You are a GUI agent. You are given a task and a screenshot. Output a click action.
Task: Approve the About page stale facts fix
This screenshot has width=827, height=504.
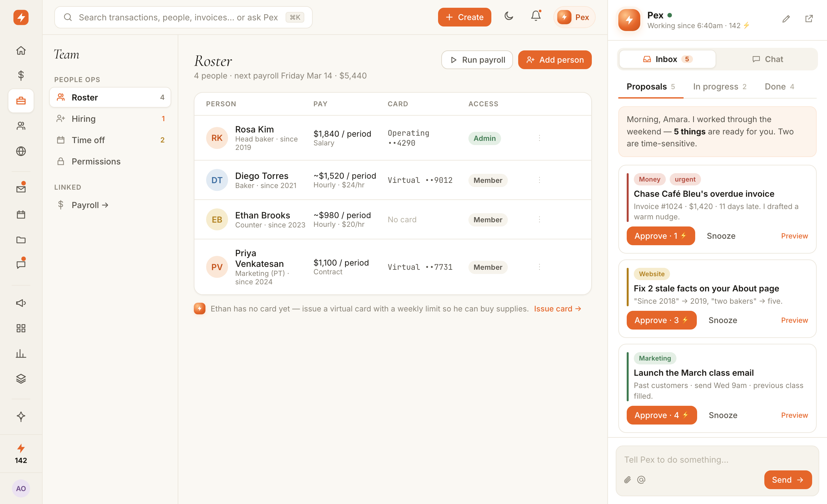(x=661, y=320)
